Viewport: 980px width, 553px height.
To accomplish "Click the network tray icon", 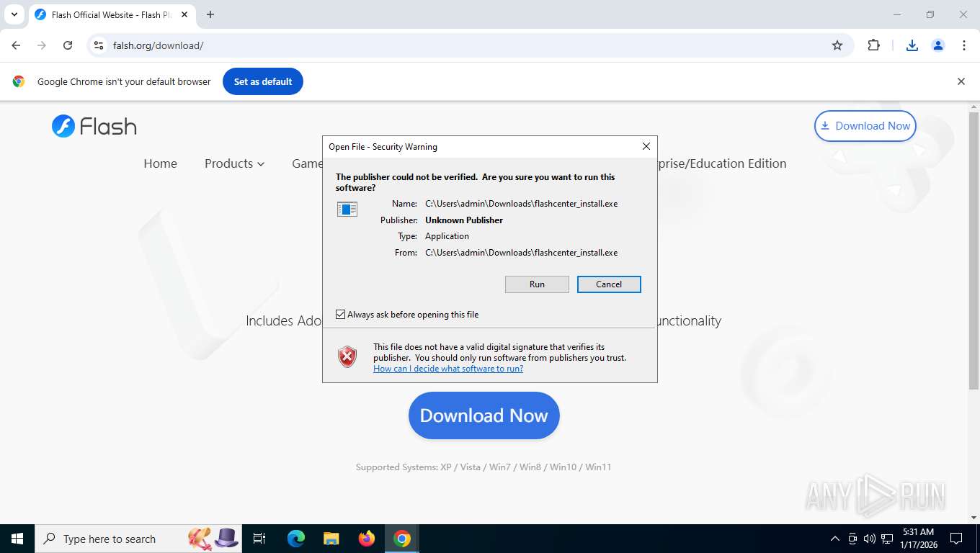I will (887, 539).
